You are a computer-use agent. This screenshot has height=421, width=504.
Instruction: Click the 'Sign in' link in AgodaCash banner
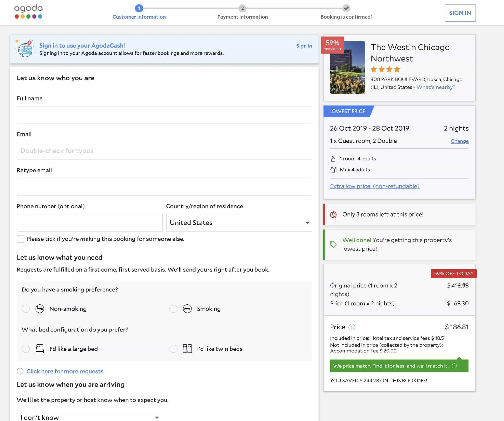tap(304, 46)
